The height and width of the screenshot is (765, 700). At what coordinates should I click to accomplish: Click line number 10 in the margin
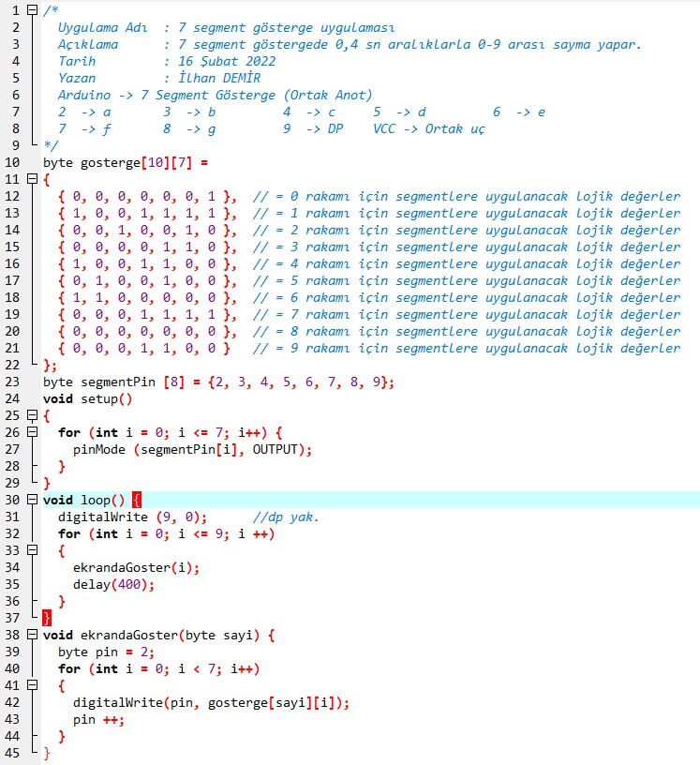coord(12,162)
